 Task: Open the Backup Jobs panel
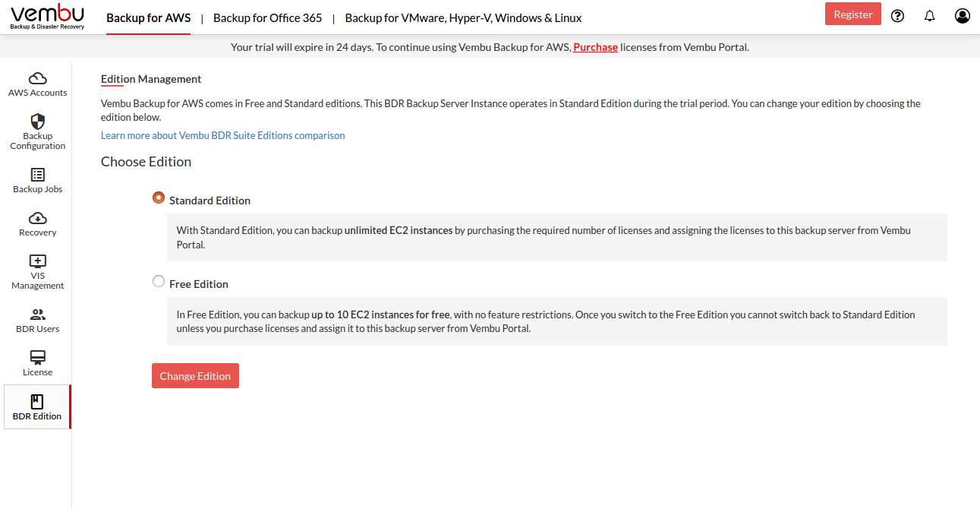[37, 181]
